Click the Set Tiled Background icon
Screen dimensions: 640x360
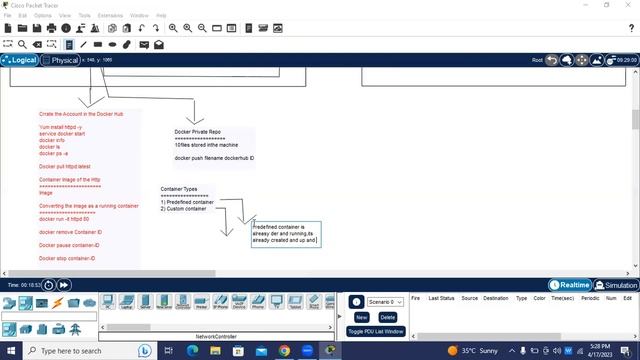(597, 60)
